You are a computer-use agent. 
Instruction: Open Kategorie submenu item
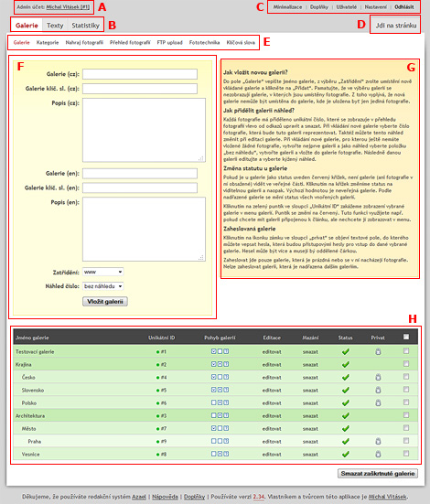tap(48, 42)
